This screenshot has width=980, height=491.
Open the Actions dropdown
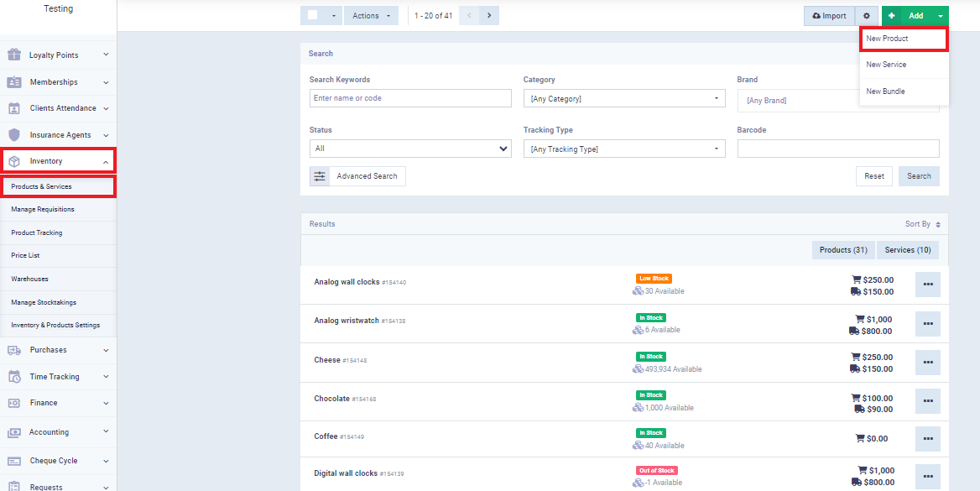(371, 16)
